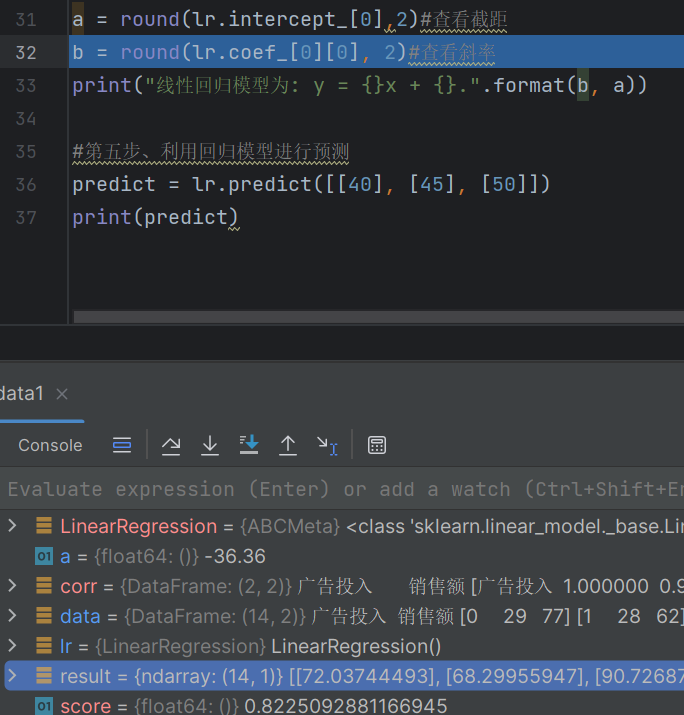Viewport: 684px width, 715px height.
Task: Click the highlighted line 32 code
Action: coord(284,52)
